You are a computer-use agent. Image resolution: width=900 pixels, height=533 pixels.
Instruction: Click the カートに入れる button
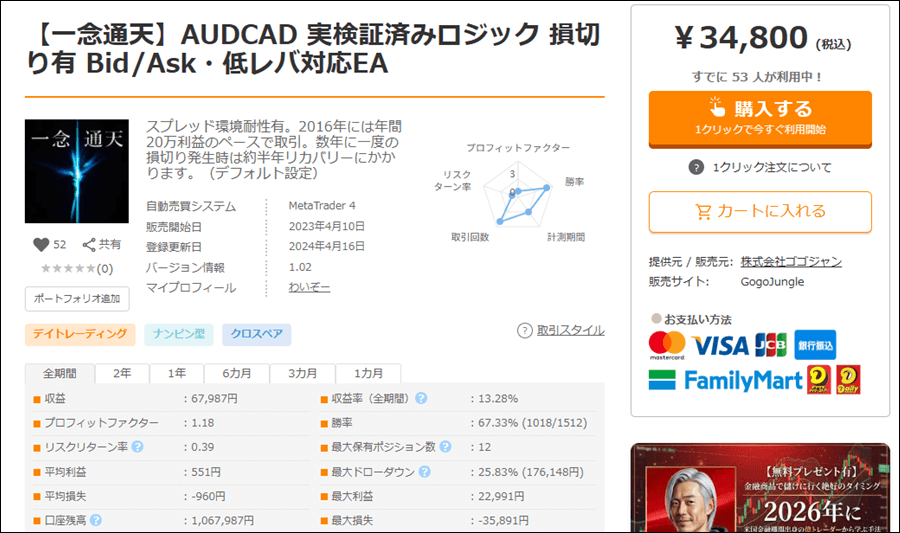point(760,212)
